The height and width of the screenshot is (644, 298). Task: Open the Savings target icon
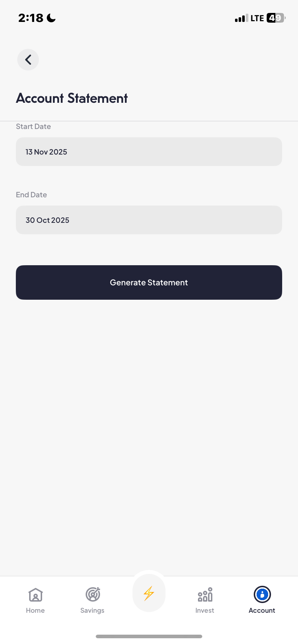click(x=93, y=594)
